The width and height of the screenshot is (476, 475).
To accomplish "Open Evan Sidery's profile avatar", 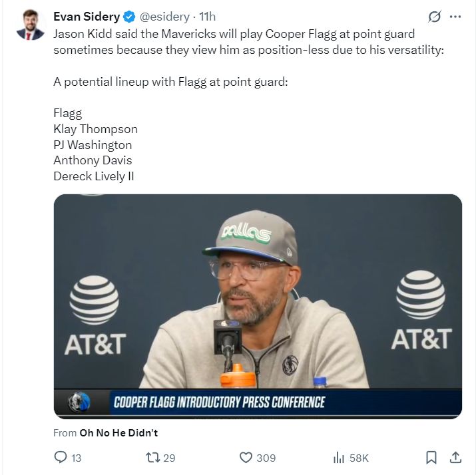I will point(29,25).
